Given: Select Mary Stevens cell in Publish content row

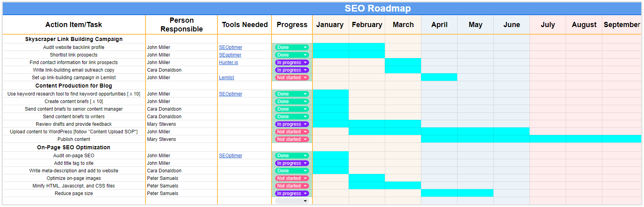Looking at the screenshot, I should click(162, 139).
